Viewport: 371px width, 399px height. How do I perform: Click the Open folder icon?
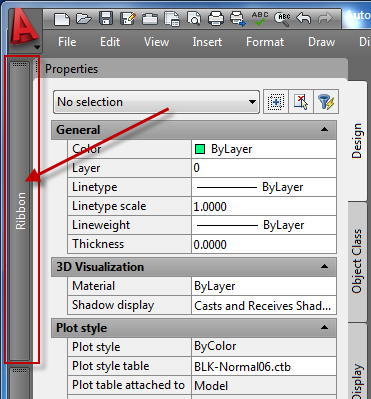(x=84, y=18)
